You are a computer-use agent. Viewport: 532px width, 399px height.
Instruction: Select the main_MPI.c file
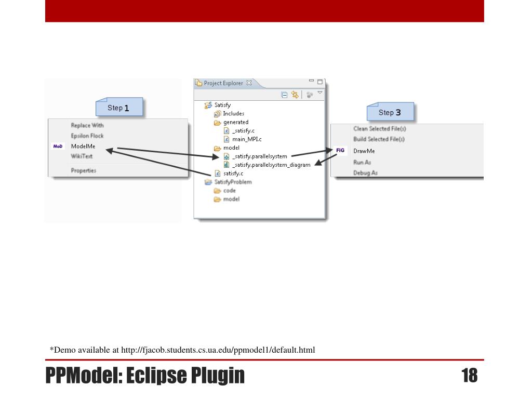click(247, 139)
